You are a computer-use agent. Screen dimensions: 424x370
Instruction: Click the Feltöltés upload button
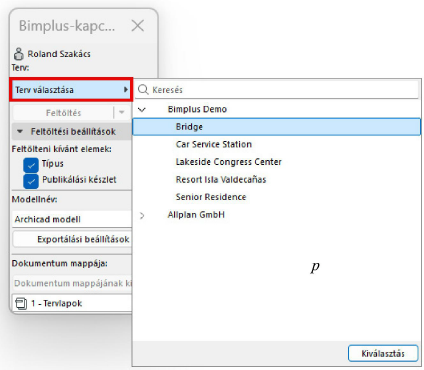pos(63,113)
